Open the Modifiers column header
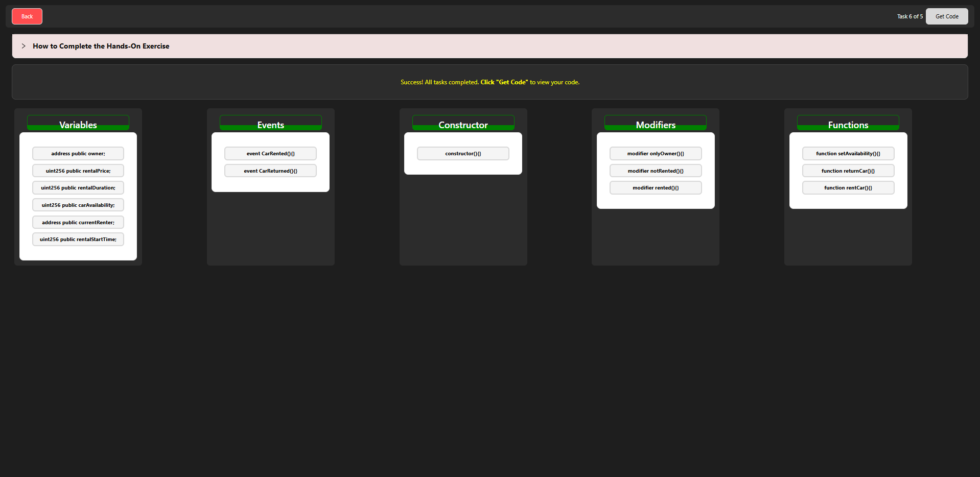 pos(655,124)
